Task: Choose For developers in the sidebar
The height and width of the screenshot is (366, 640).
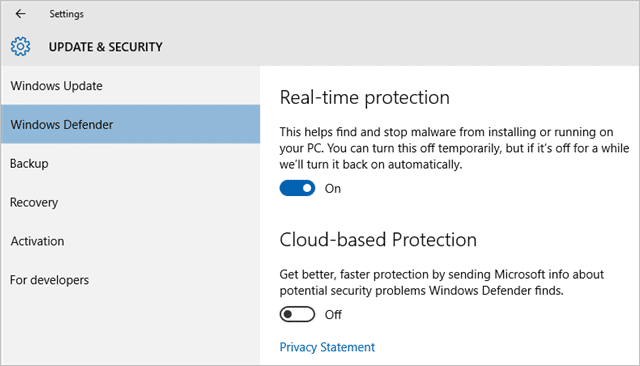Action: (131, 279)
